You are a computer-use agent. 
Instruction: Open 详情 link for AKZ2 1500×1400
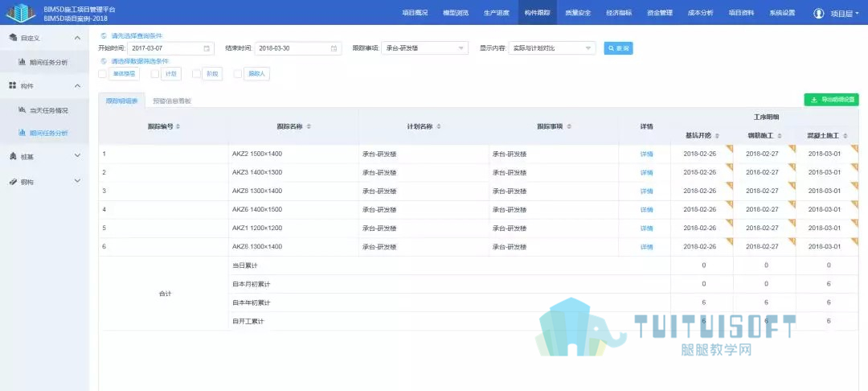click(646, 154)
